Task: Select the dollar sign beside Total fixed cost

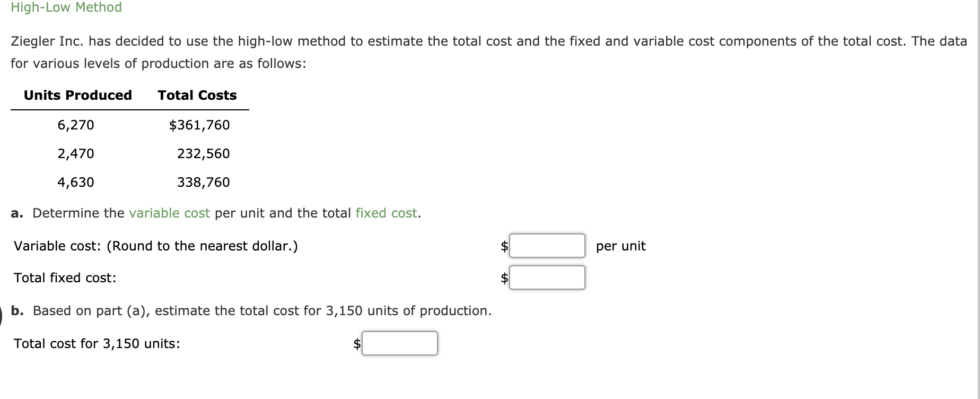Action: tap(504, 276)
